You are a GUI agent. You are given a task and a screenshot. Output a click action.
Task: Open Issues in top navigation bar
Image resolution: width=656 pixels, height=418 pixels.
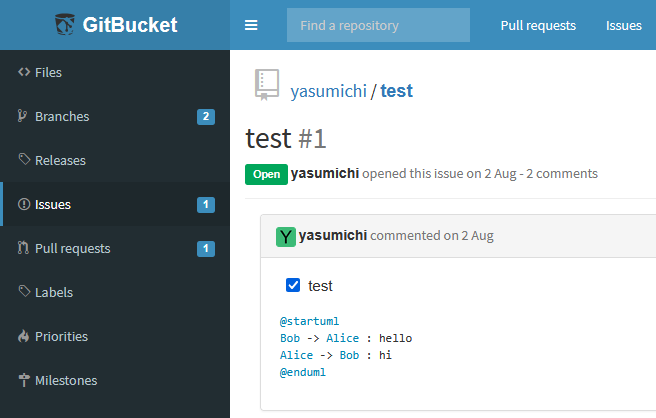point(624,25)
